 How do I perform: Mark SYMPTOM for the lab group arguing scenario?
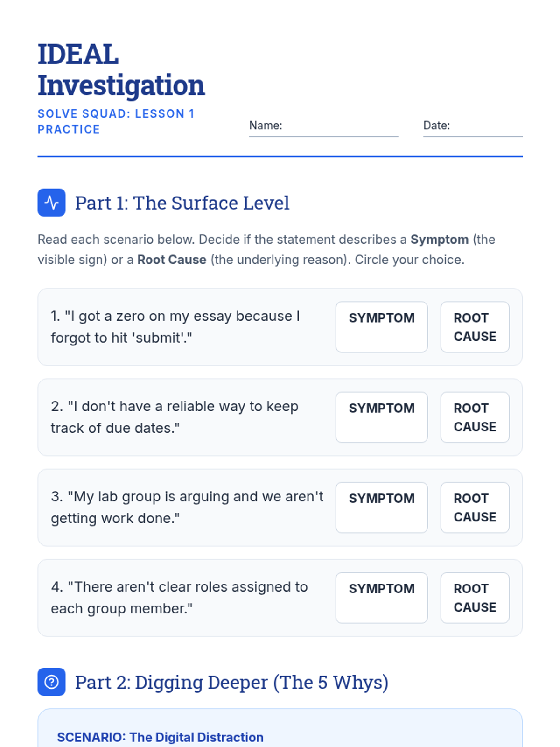click(x=381, y=507)
